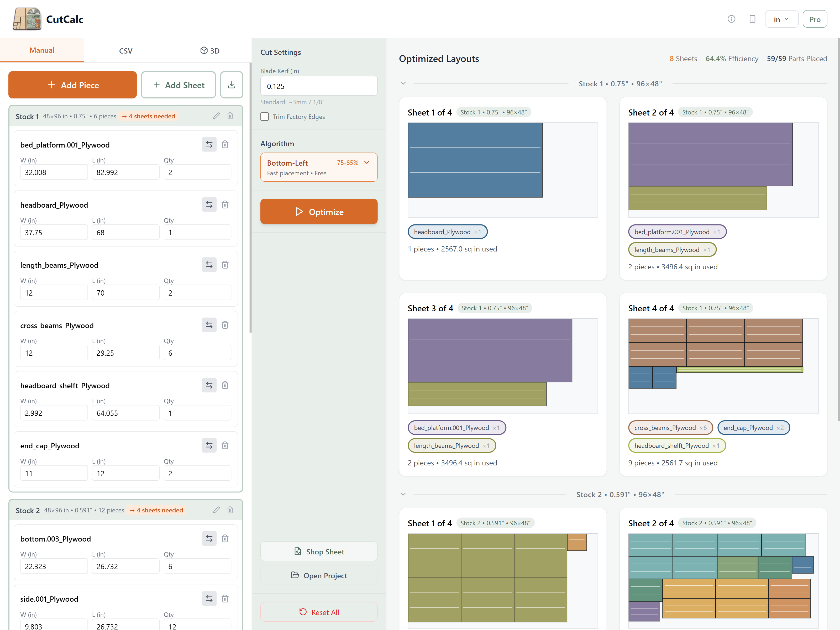Viewport: 840px width, 630px height.
Task: Delete the end_cap_Plywood piece
Action: (x=225, y=445)
